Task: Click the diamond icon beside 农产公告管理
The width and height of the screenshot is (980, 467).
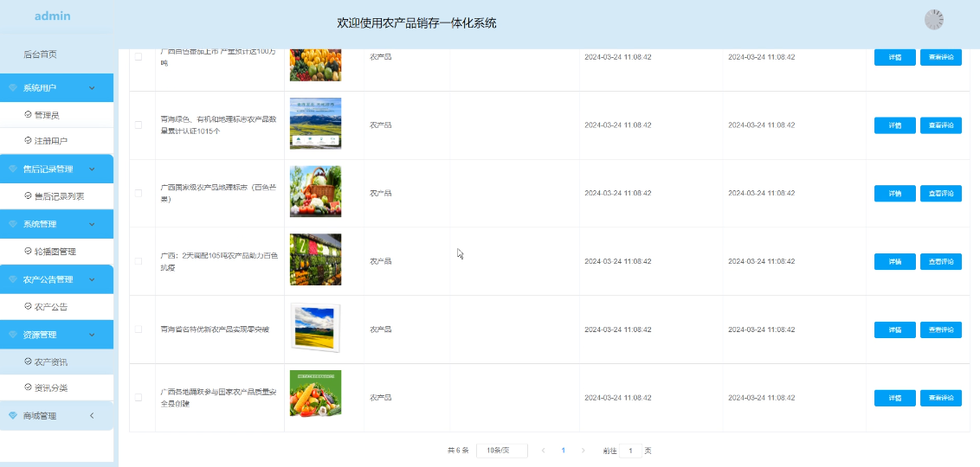Action: click(x=13, y=279)
